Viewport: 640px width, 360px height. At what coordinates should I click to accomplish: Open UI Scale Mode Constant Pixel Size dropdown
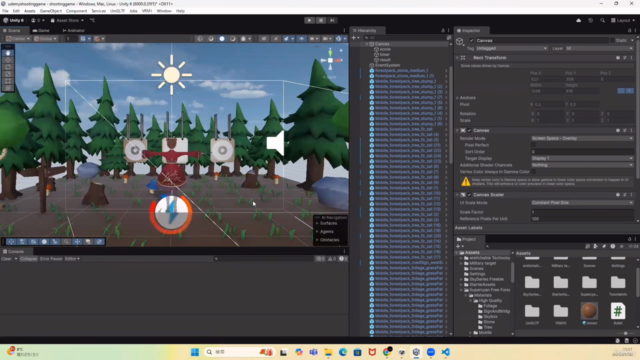pos(582,203)
